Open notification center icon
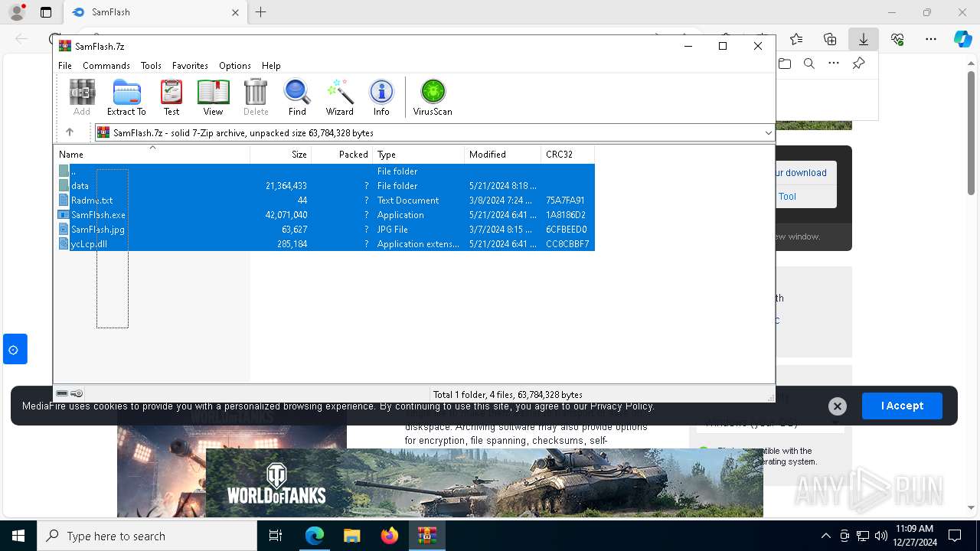Screen dimensions: 980x551 [x=955, y=536]
